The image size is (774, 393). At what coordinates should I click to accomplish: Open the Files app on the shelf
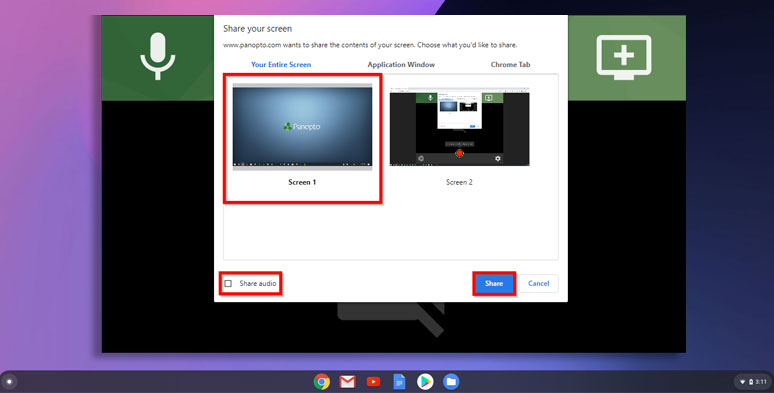[x=451, y=382]
